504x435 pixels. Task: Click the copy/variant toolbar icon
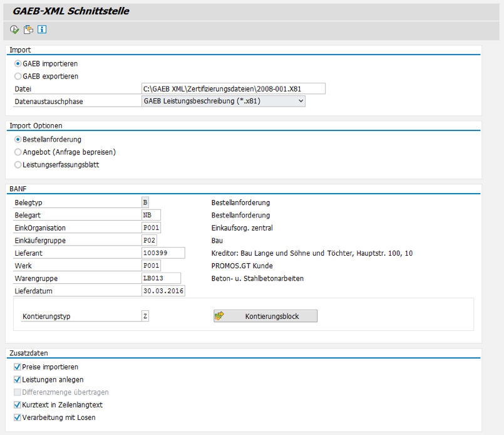[28, 29]
